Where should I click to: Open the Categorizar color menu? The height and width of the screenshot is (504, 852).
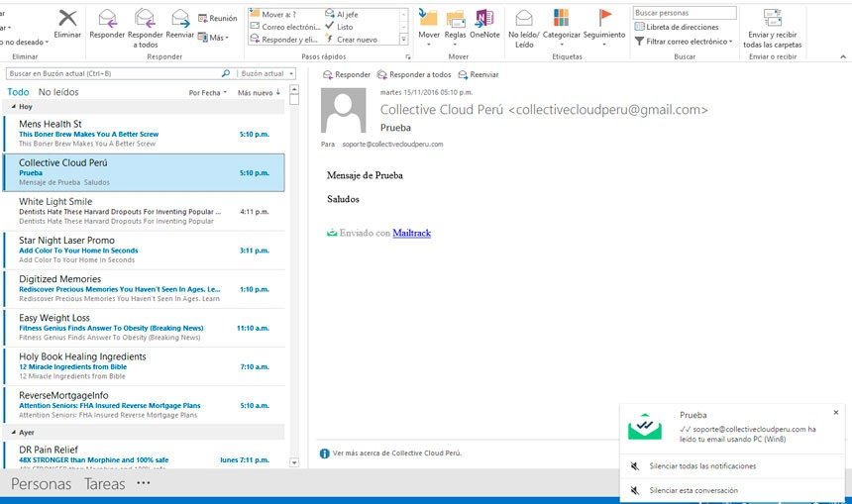pyautogui.click(x=562, y=27)
